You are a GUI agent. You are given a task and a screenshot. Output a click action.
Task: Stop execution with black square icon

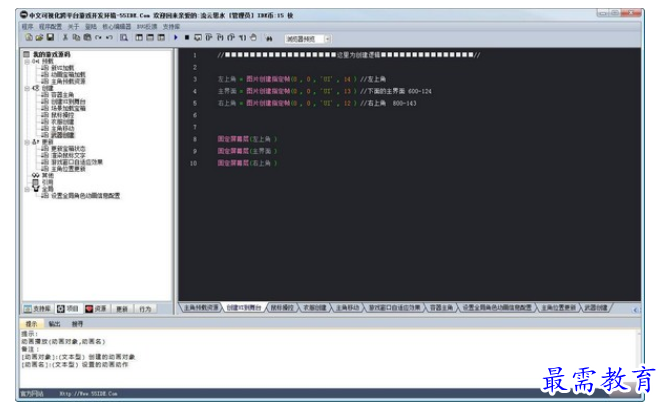pyautogui.click(x=187, y=38)
